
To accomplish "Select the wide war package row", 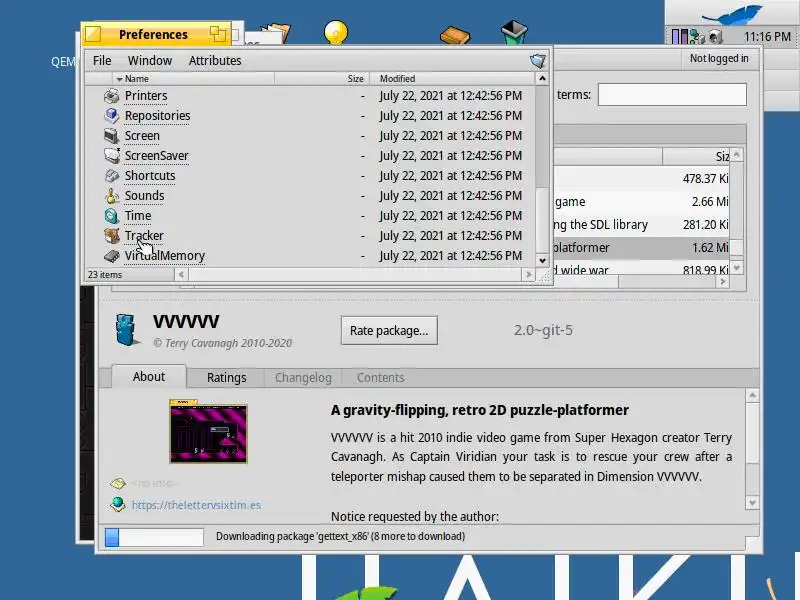I will [x=642, y=268].
